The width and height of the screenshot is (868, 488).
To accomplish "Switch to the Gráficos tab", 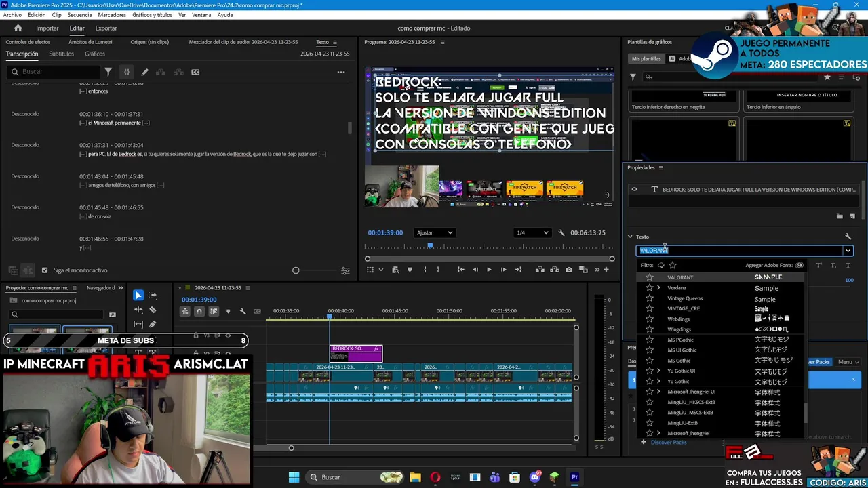I will (x=95, y=54).
